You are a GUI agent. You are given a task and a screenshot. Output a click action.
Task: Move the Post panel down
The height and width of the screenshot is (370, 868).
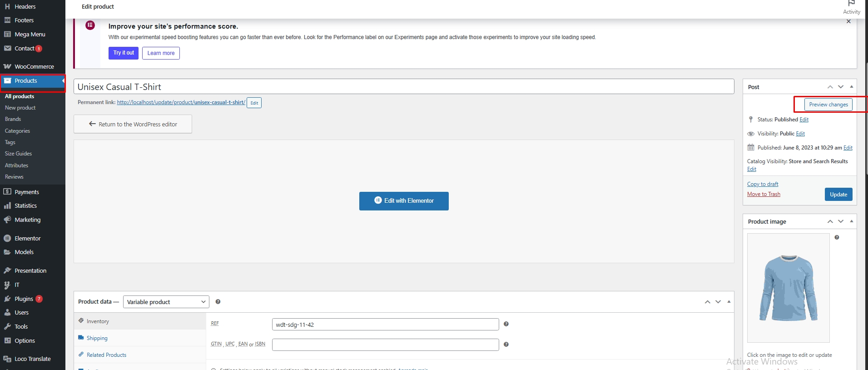(841, 87)
